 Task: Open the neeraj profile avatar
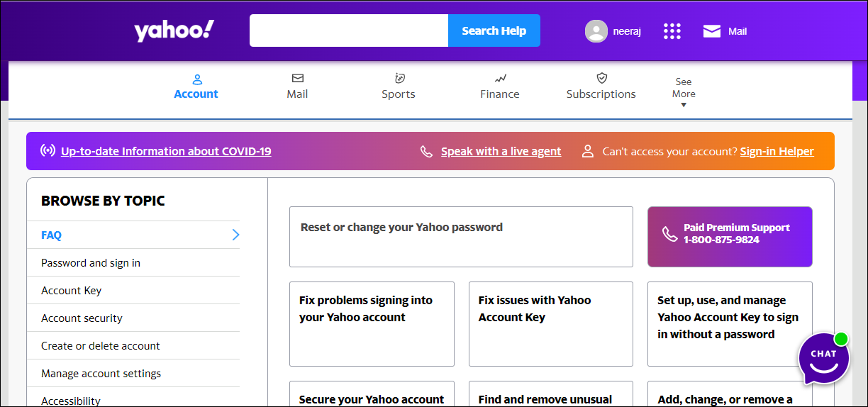596,31
